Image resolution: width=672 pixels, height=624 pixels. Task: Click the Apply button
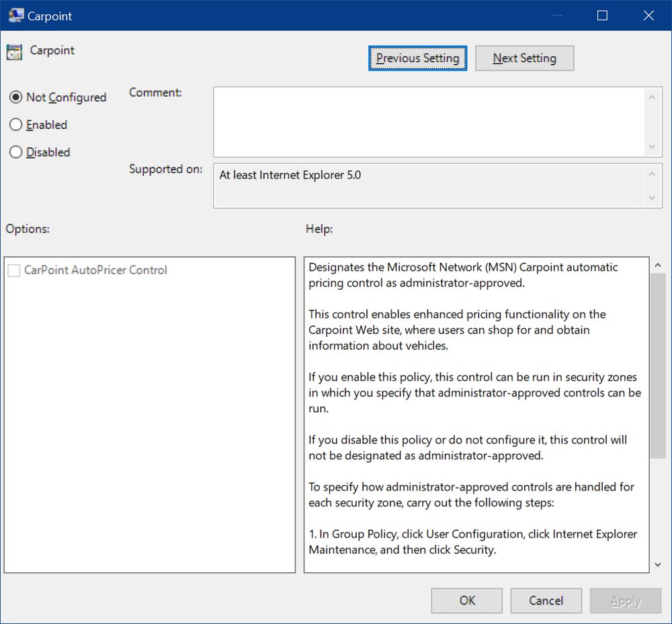click(626, 600)
